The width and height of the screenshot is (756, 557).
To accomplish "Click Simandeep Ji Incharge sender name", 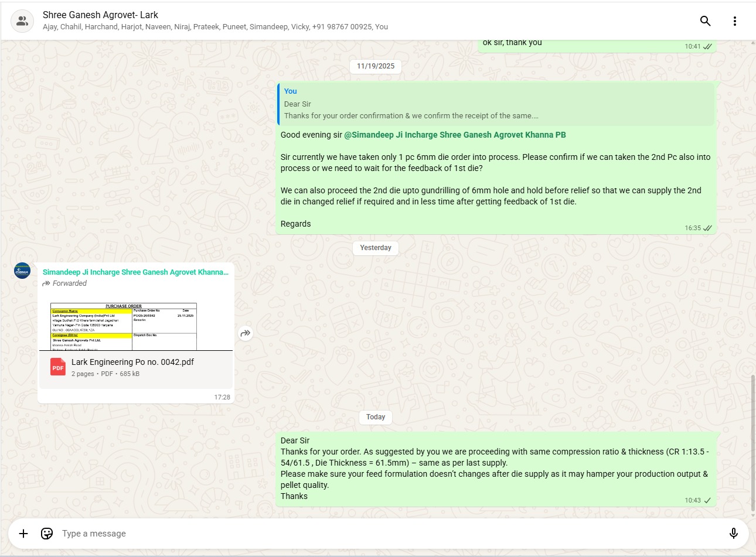I will point(135,272).
